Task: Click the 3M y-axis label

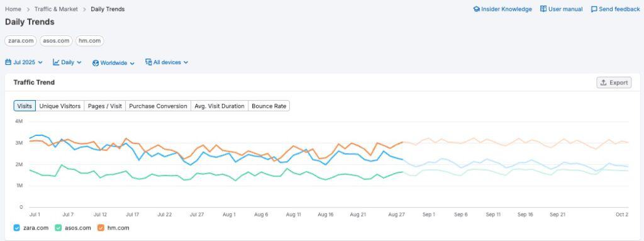Action: tap(19, 143)
